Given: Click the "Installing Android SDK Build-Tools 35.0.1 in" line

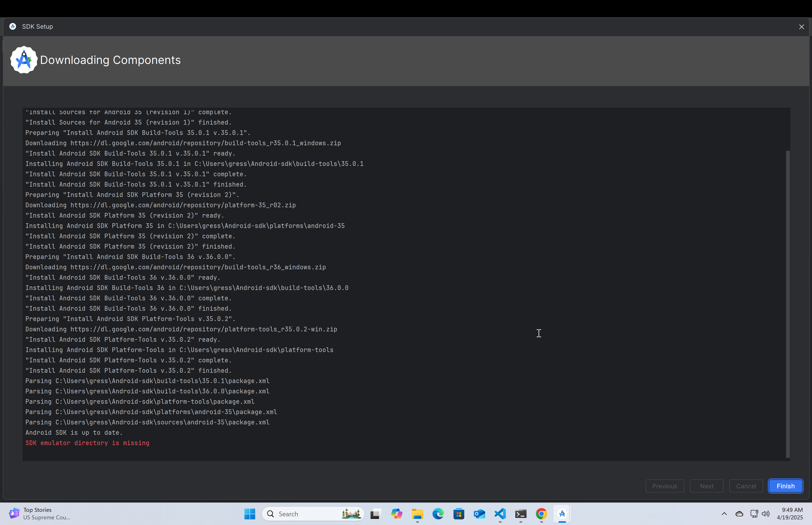Looking at the screenshot, I should tap(194, 164).
